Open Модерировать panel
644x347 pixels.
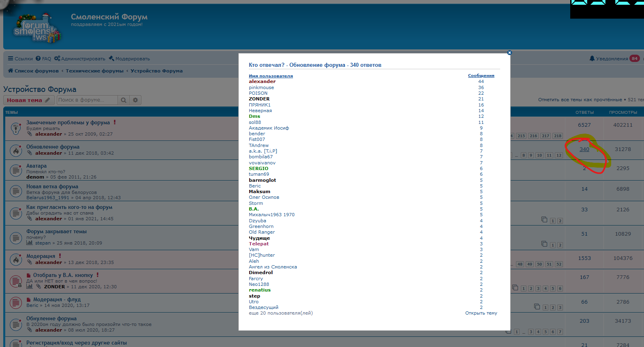(x=129, y=59)
